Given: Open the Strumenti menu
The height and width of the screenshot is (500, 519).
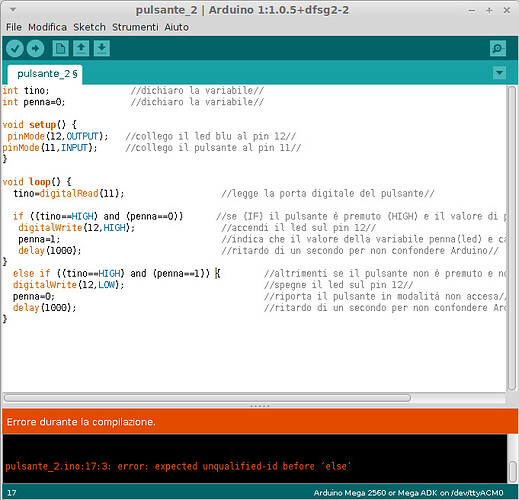Looking at the screenshot, I should 135,27.
